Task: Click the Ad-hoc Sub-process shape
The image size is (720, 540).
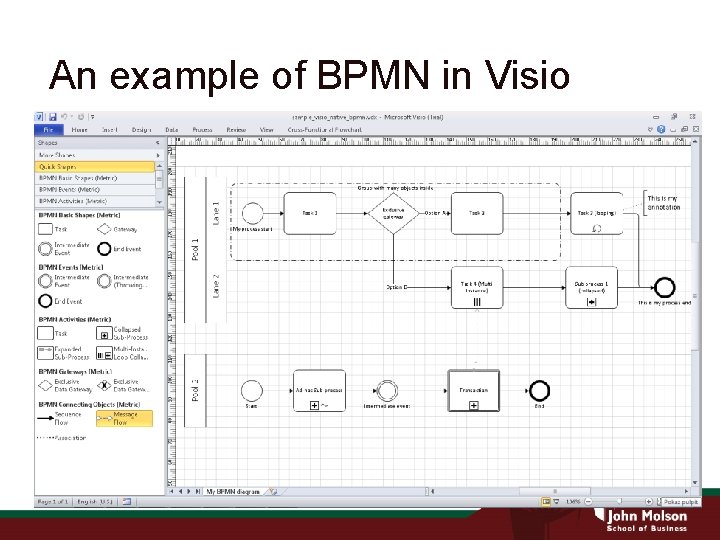Action: pyautogui.click(x=319, y=391)
